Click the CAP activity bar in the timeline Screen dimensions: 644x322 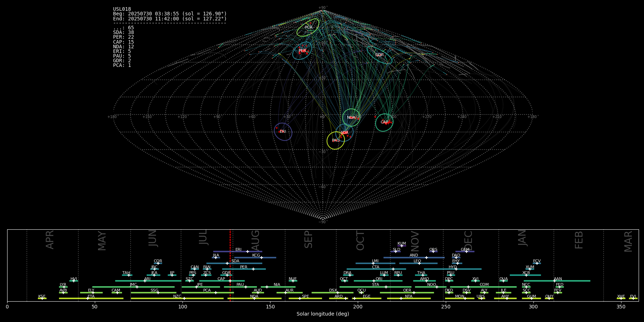222,281
